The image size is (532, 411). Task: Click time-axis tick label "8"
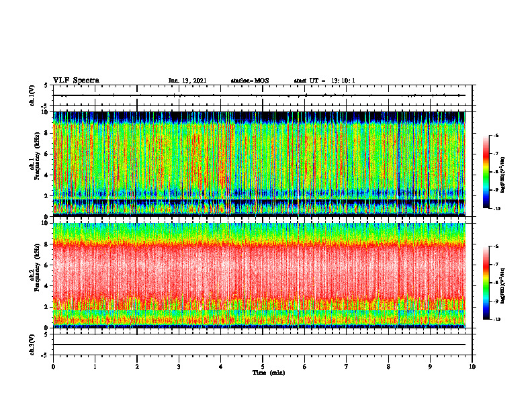pos(388,367)
